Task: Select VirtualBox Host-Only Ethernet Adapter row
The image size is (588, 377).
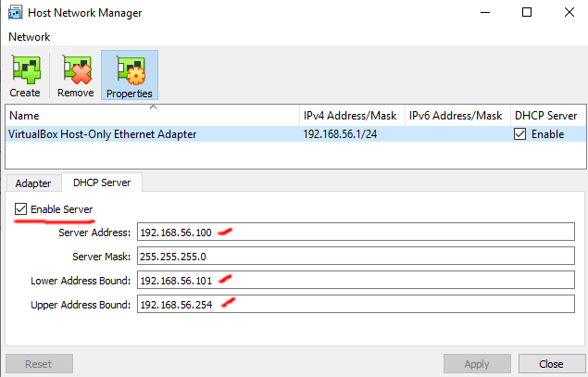Action: click(x=148, y=134)
